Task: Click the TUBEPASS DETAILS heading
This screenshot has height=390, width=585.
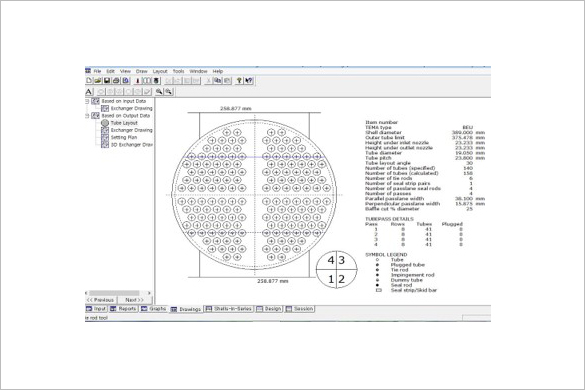Action: (x=389, y=219)
